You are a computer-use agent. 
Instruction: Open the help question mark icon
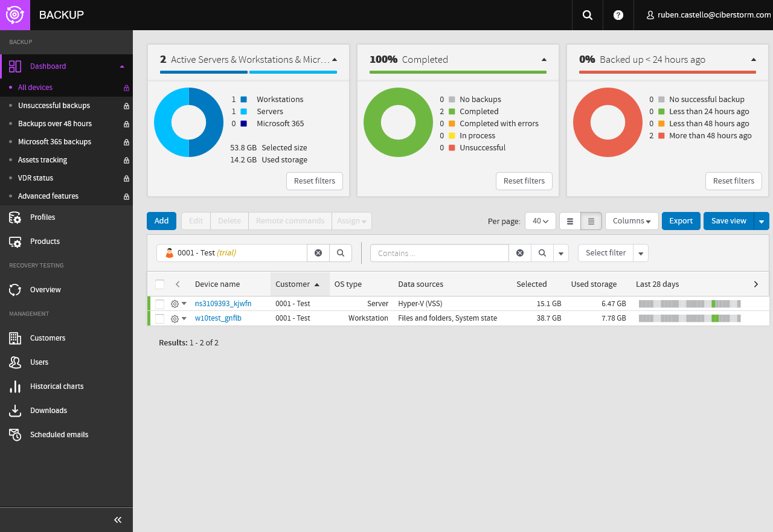coord(618,15)
